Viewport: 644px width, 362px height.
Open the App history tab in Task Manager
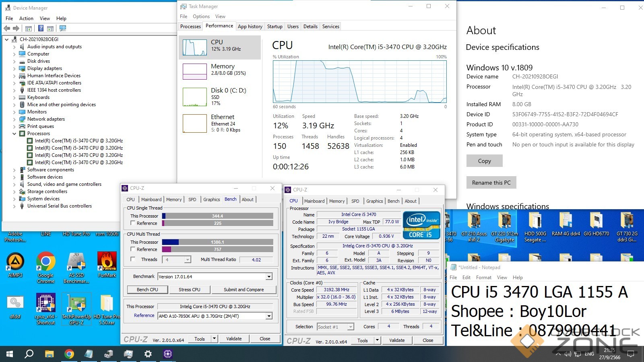(250, 27)
